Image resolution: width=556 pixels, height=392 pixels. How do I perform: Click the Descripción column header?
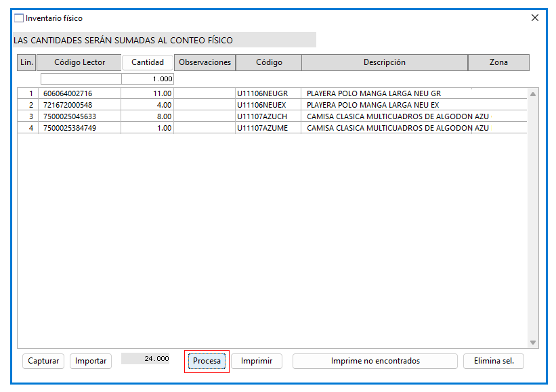click(385, 62)
